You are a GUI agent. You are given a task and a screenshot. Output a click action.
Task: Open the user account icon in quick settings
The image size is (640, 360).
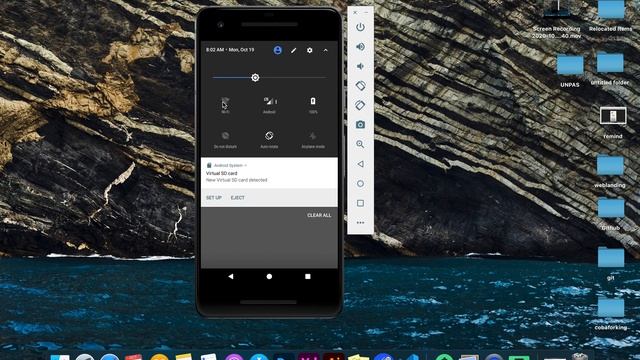coord(278,50)
